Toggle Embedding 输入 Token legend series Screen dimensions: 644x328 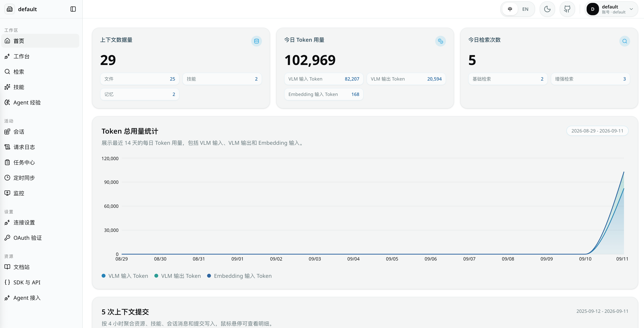tap(239, 276)
